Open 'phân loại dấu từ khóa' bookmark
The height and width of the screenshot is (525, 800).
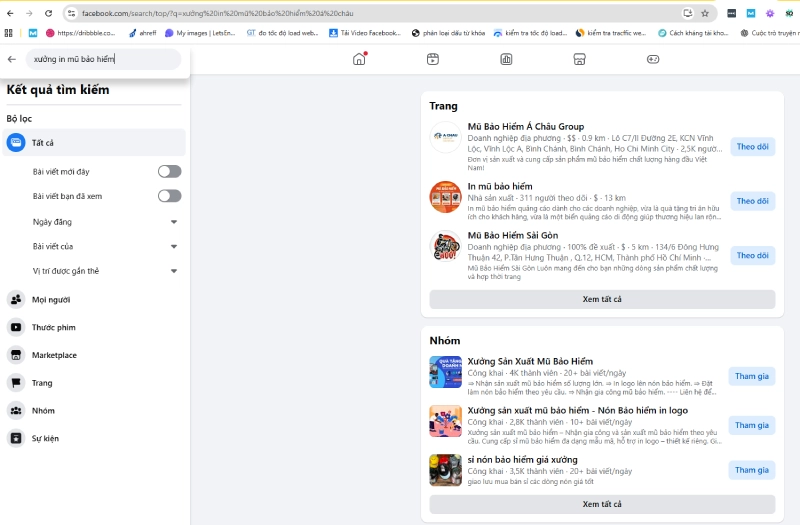click(x=448, y=33)
